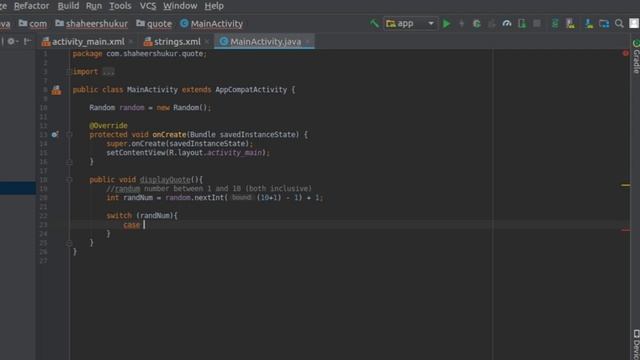
Task: Open the VCS menu
Action: click(x=148, y=6)
